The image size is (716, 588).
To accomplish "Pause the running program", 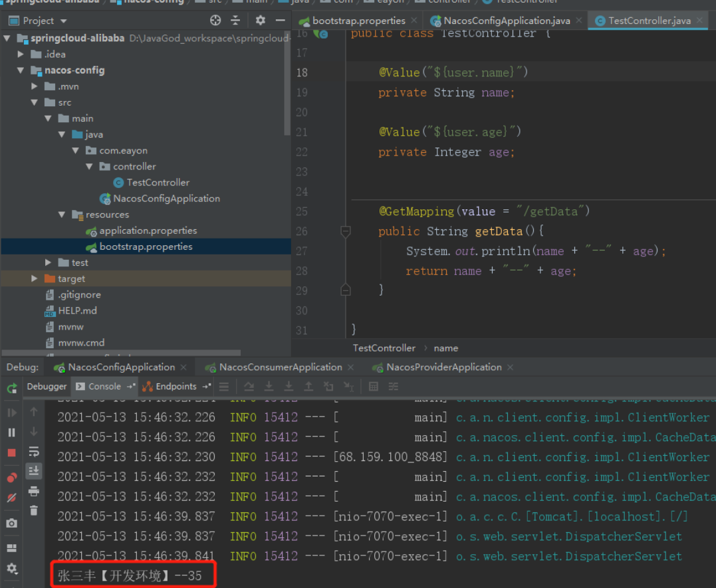I will point(12,433).
